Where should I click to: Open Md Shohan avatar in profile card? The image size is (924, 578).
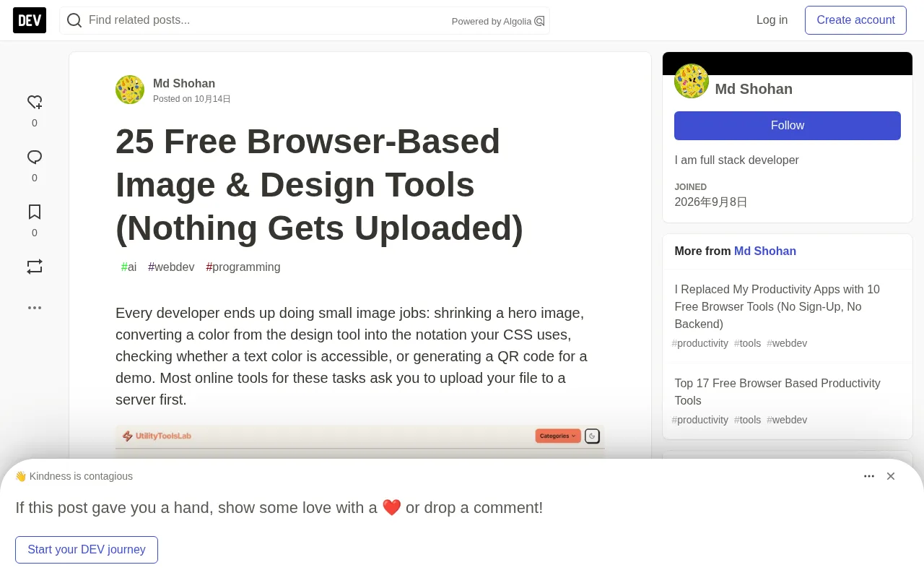tap(692, 81)
